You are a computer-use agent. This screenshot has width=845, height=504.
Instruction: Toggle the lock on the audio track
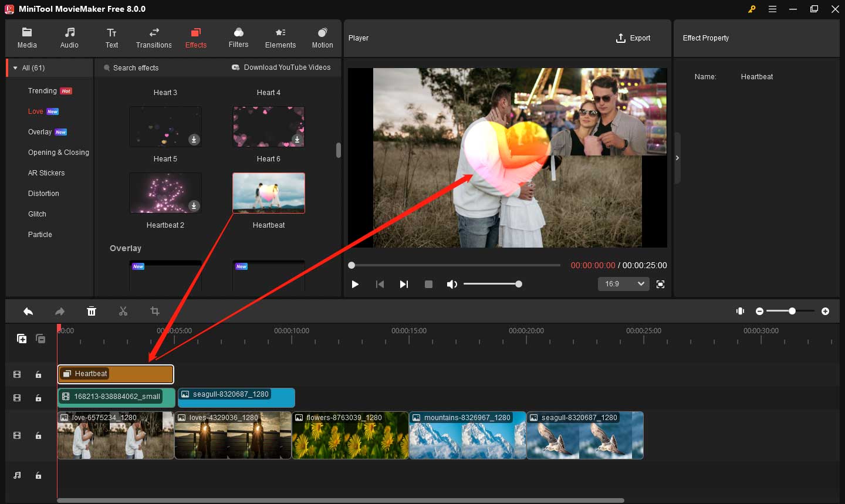(x=38, y=475)
